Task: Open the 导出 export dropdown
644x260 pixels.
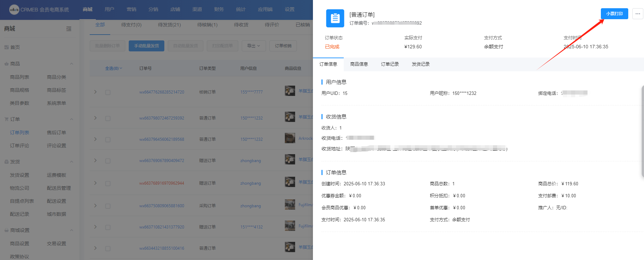Action: (x=253, y=46)
